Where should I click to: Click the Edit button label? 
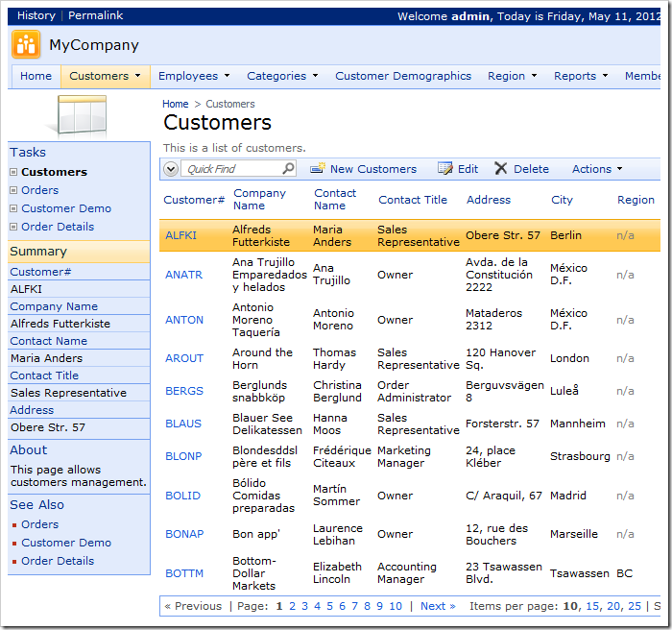point(468,169)
